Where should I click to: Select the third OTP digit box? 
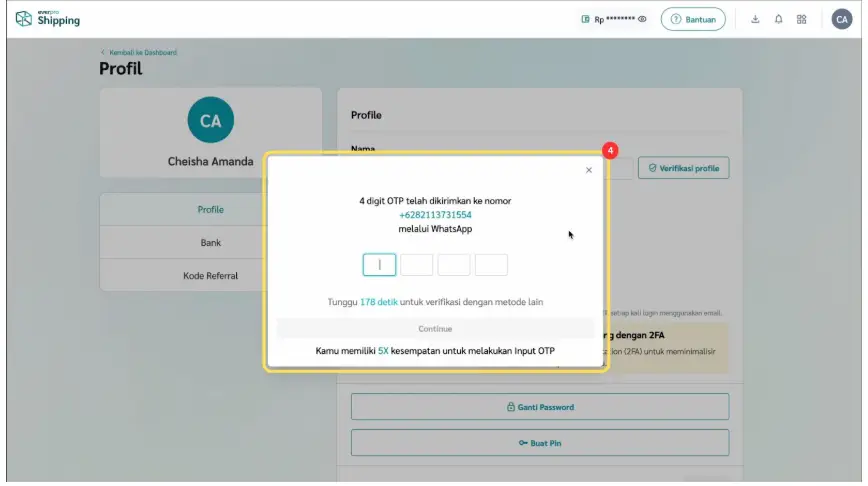coord(454,265)
